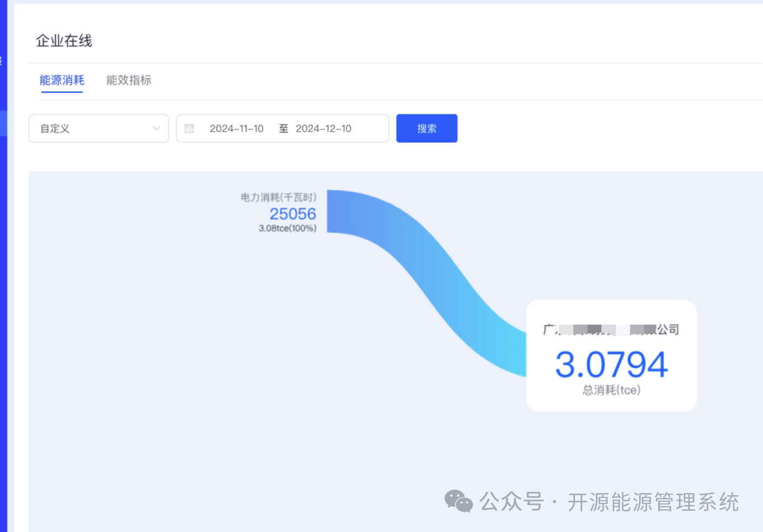Image resolution: width=763 pixels, height=532 pixels.
Task: Click the company name in summary card
Action: tap(611, 329)
